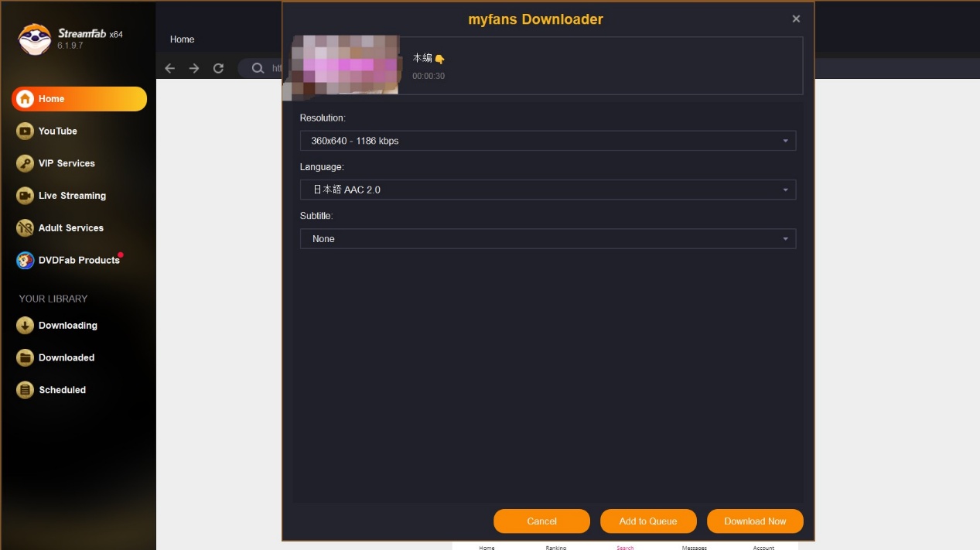Open Adult Services sidebar entry

(x=60, y=228)
